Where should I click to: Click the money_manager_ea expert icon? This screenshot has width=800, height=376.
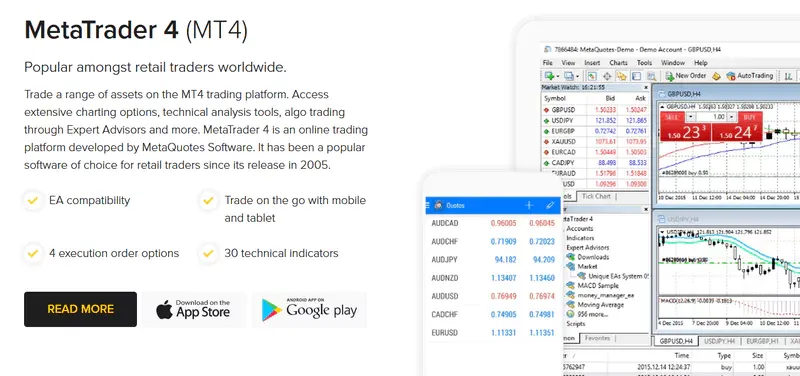(x=571, y=295)
